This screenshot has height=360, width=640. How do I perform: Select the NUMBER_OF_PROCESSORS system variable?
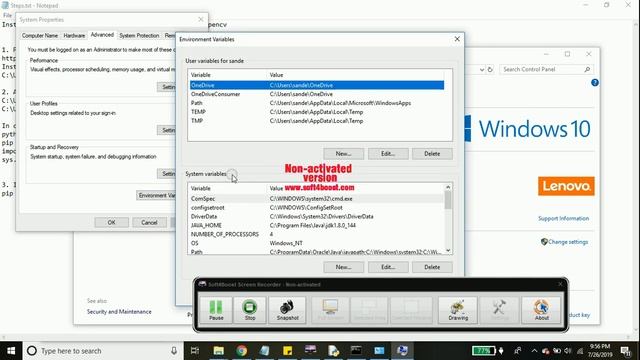tap(317, 234)
